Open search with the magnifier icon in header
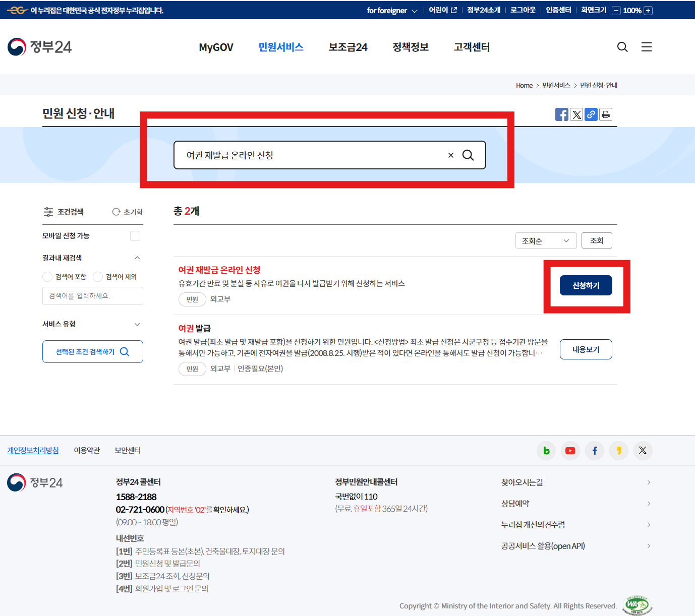Screen dimensions: 695x616 622,47
